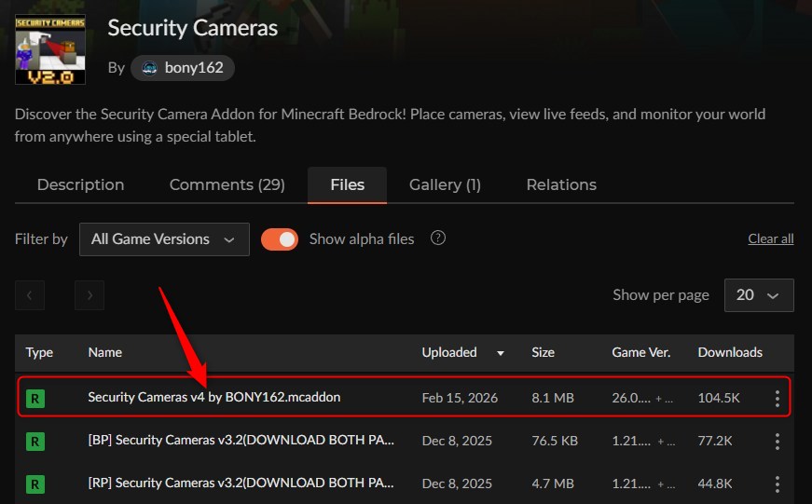Open the Comments (29) tab
The width and height of the screenshot is (812, 504).
227,184
